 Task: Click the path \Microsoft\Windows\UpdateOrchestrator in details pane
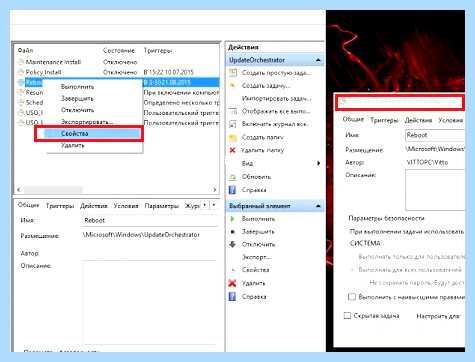[x=141, y=235]
